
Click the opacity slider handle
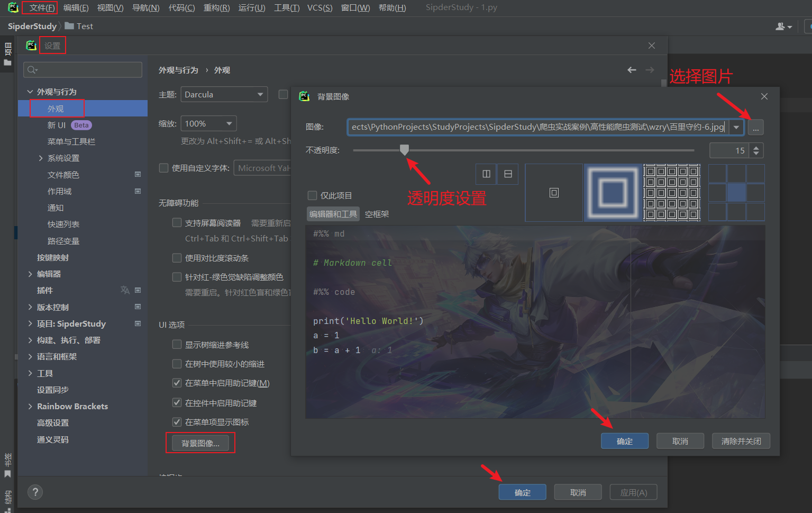point(405,150)
